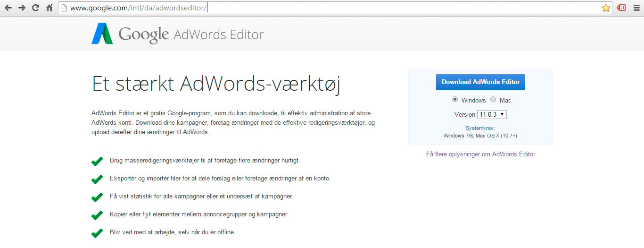
Task: Reload the current page
Action: click(x=35, y=8)
